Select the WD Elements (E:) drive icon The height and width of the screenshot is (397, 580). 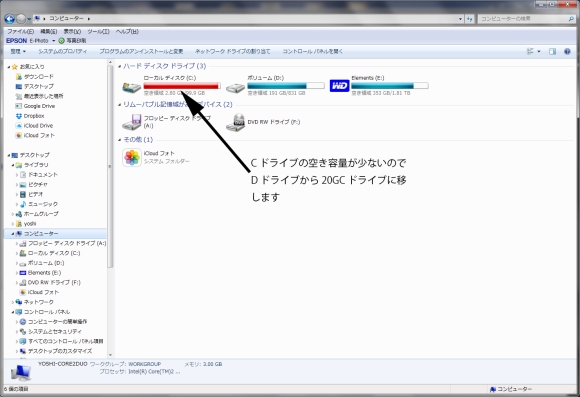pos(339,86)
